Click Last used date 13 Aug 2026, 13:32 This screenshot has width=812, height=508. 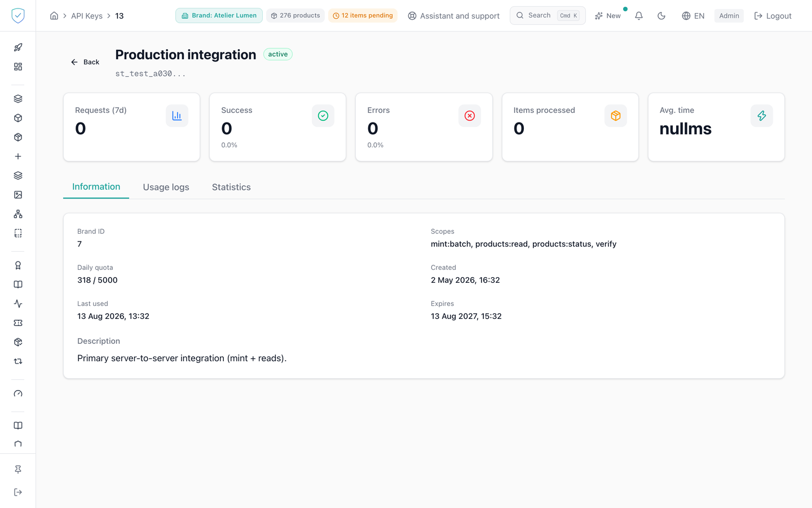(x=113, y=316)
